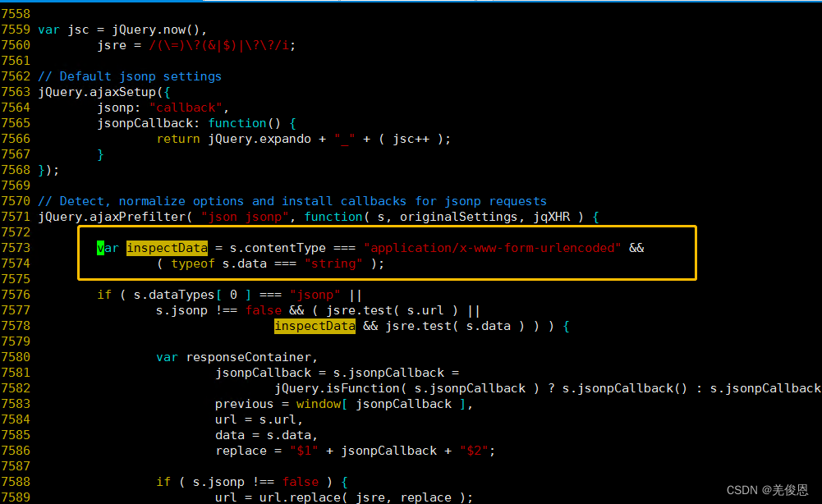This screenshot has height=504, width=822.
Task: Click 'jqXHR' parameter on line 7571
Action: click(x=552, y=217)
